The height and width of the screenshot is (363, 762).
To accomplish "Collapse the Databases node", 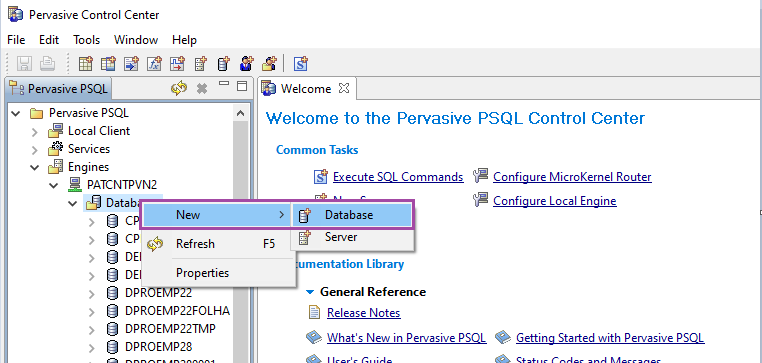I will pyautogui.click(x=72, y=203).
